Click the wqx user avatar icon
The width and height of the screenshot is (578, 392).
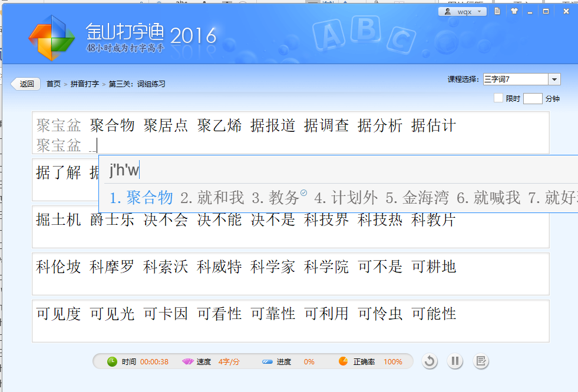[x=448, y=11]
